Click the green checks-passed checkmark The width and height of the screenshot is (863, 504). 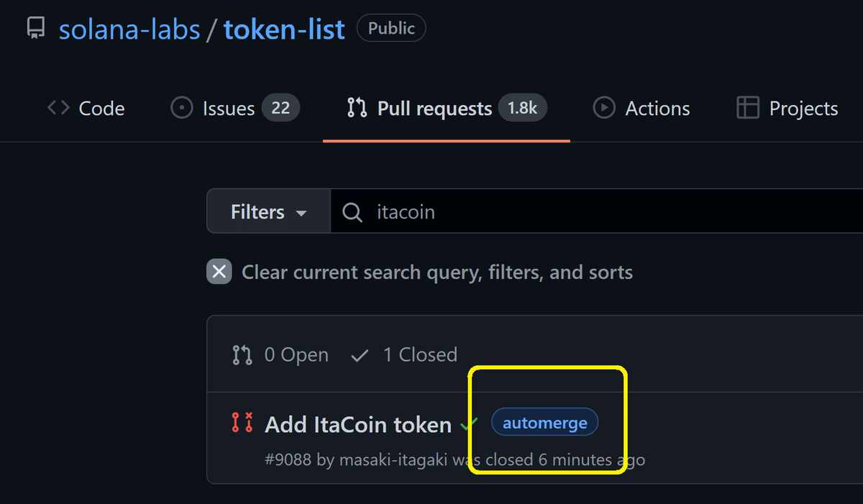(470, 424)
